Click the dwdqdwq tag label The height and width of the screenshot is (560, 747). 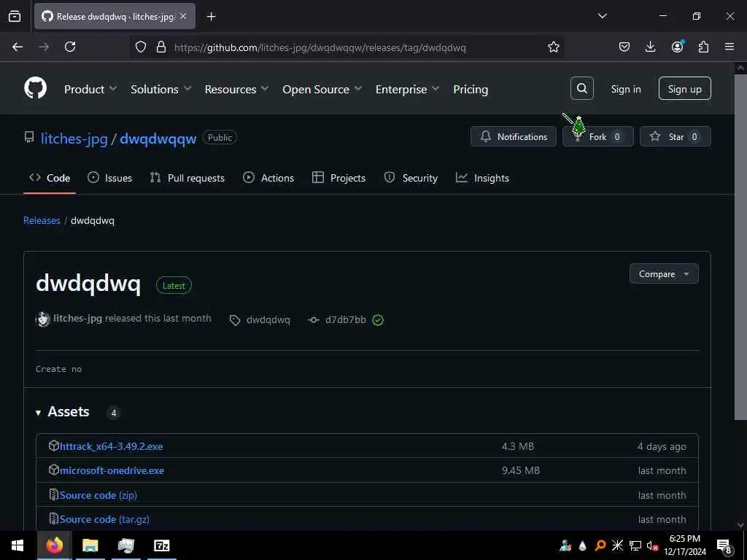click(x=268, y=320)
